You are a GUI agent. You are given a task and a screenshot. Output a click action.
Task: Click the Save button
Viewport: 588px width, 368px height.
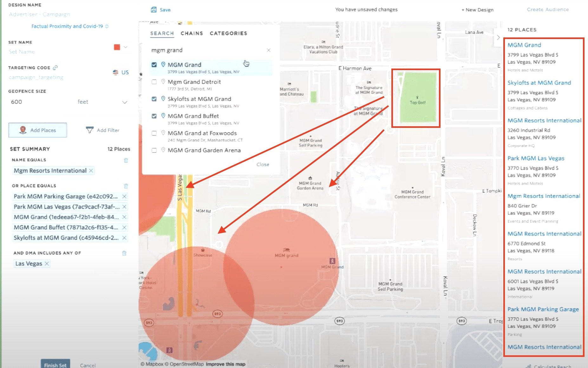point(161,10)
